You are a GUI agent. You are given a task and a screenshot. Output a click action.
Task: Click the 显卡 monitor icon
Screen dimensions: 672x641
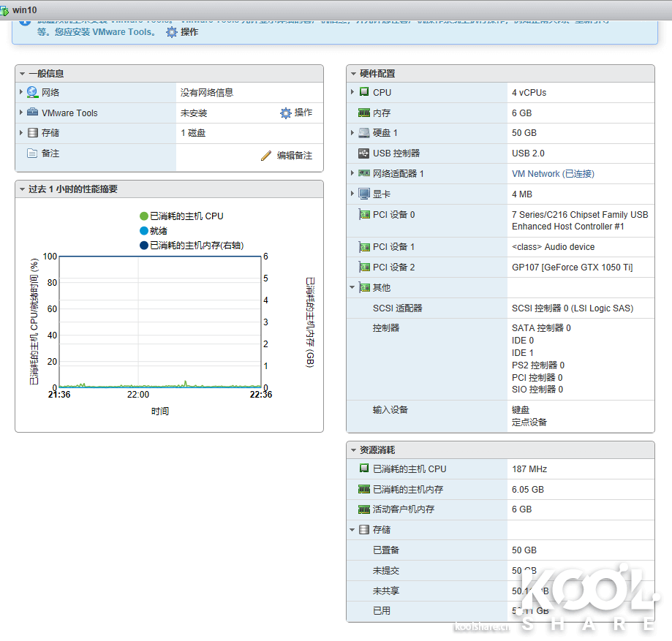pos(363,194)
